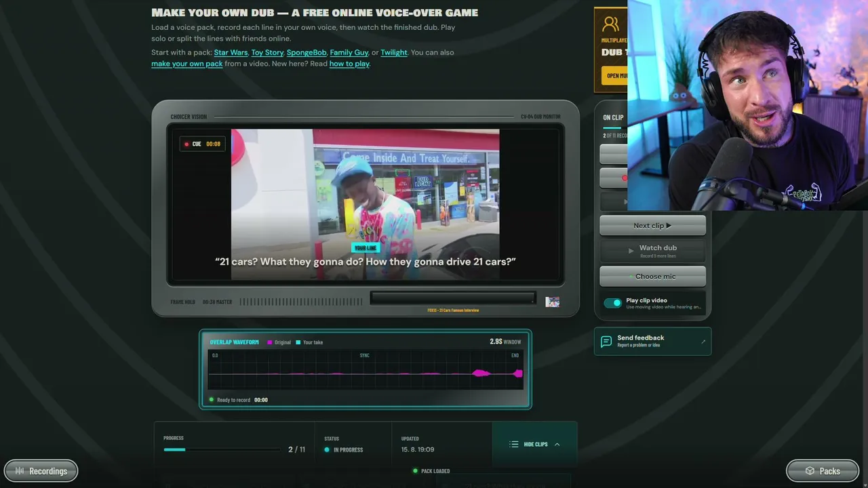
Task: Click the Hide Clips button
Action: tap(534, 445)
